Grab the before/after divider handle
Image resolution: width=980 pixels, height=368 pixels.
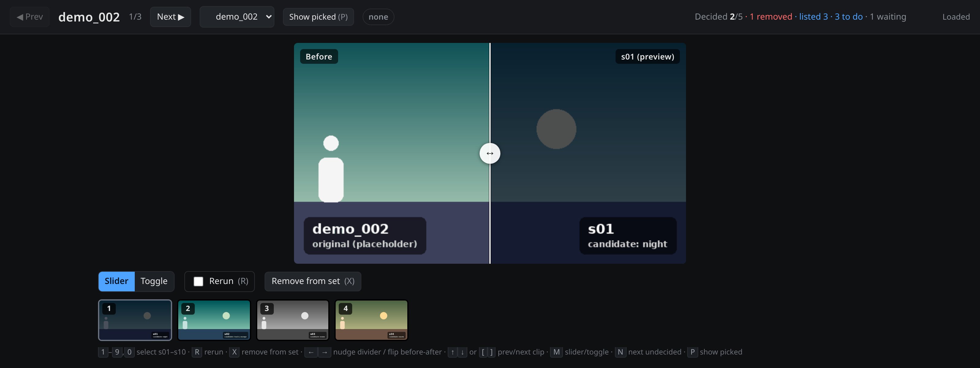pyautogui.click(x=490, y=153)
